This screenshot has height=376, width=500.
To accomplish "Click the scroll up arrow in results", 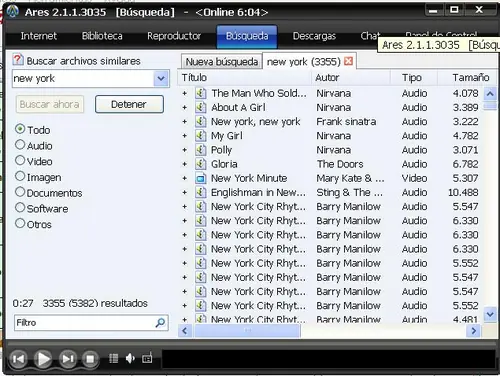I will (490, 94).
